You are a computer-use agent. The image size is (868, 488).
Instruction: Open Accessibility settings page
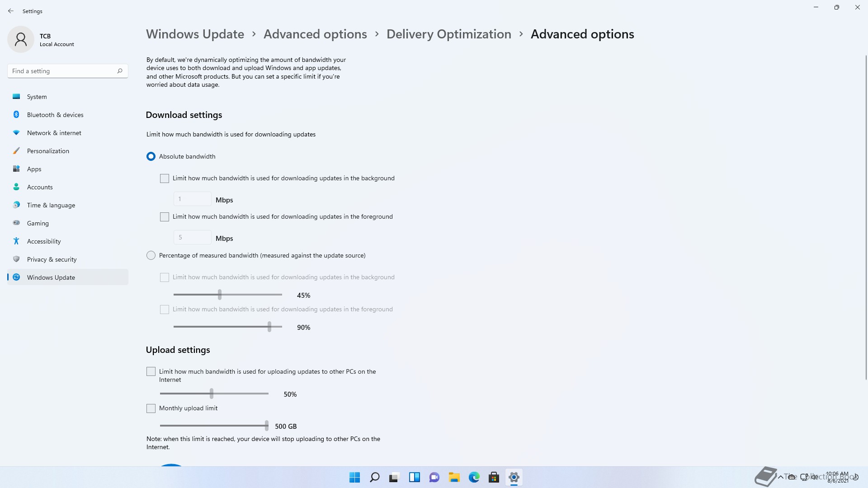pyautogui.click(x=68, y=241)
